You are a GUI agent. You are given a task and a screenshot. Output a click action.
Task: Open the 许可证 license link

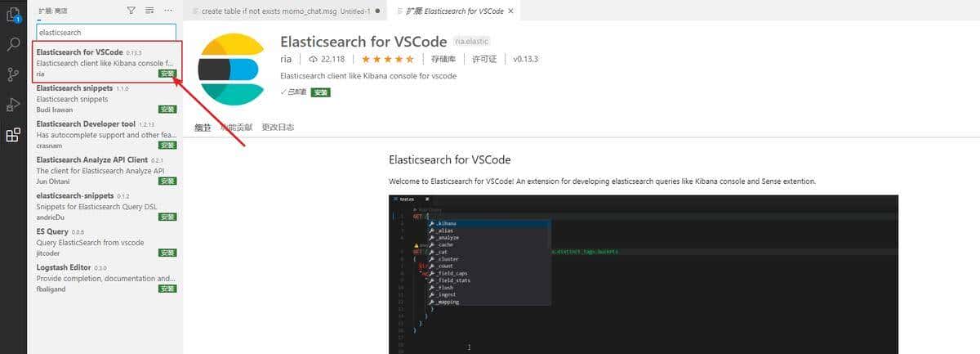[x=485, y=59]
